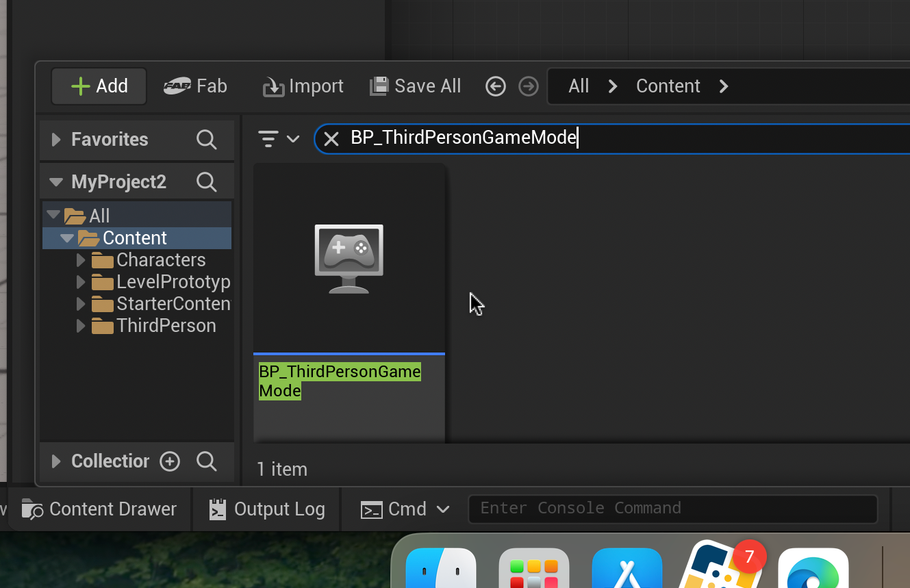Search in Favorites magnifier icon

click(206, 140)
